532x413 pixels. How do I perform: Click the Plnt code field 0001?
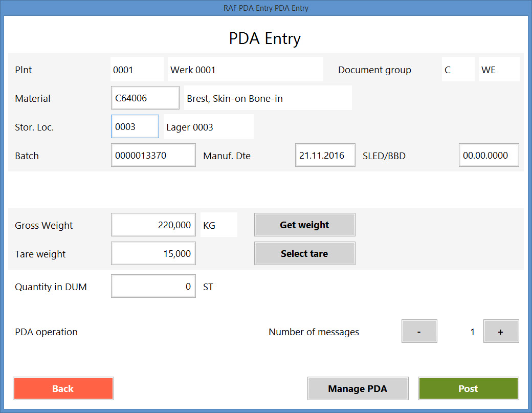[137, 70]
